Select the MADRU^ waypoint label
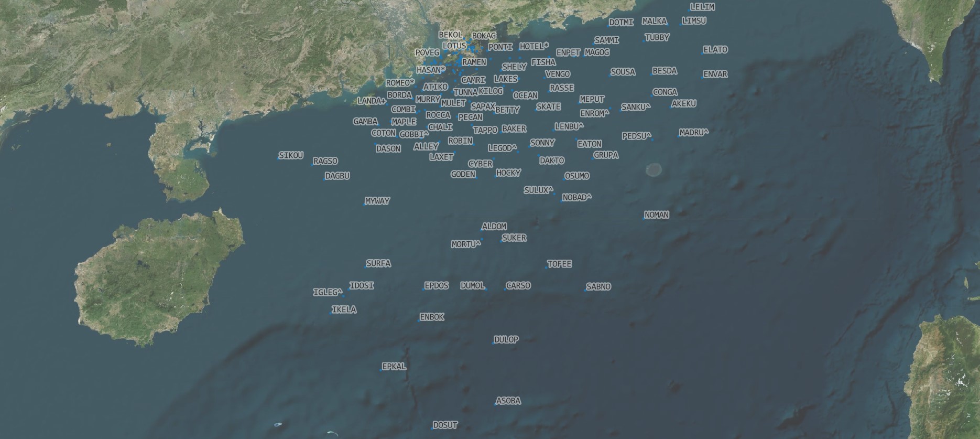The image size is (980, 439). tap(694, 133)
